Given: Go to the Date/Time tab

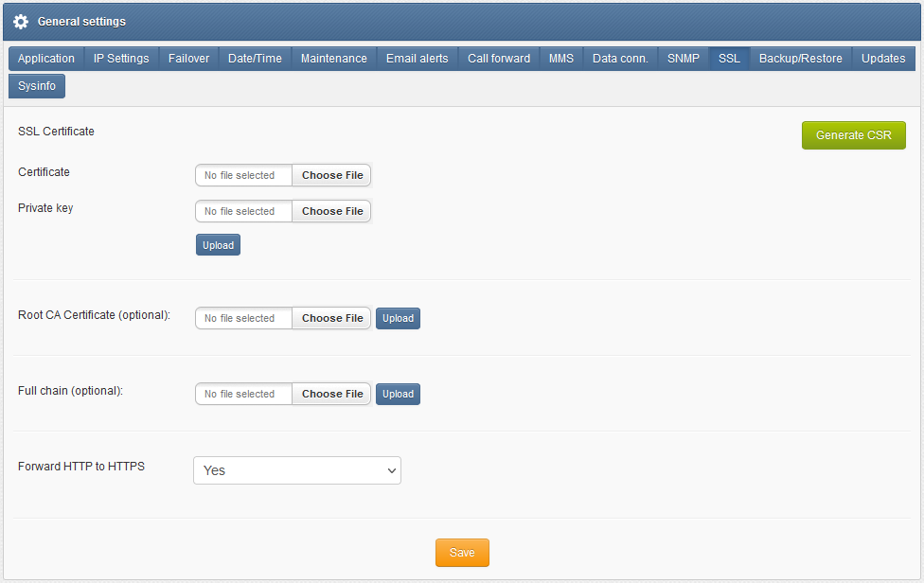Looking at the screenshot, I should pyautogui.click(x=256, y=59).
